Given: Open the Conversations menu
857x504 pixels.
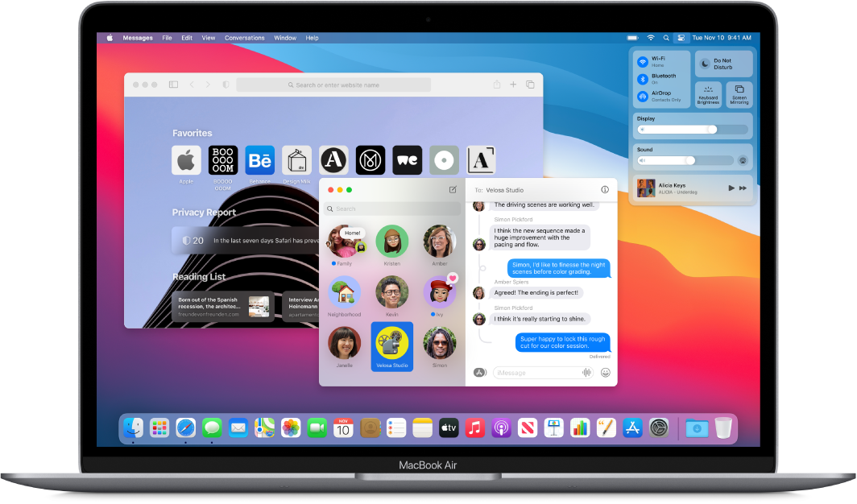Looking at the screenshot, I should [x=244, y=38].
